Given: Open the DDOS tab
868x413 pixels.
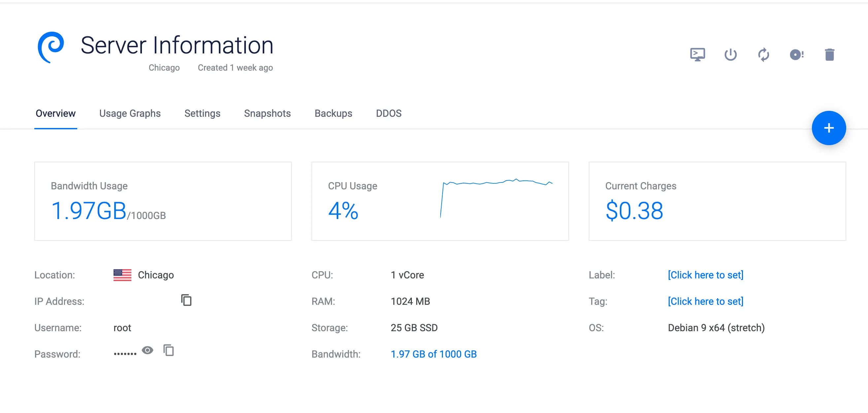Looking at the screenshot, I should pyautogui.click(x=388, y=113).
